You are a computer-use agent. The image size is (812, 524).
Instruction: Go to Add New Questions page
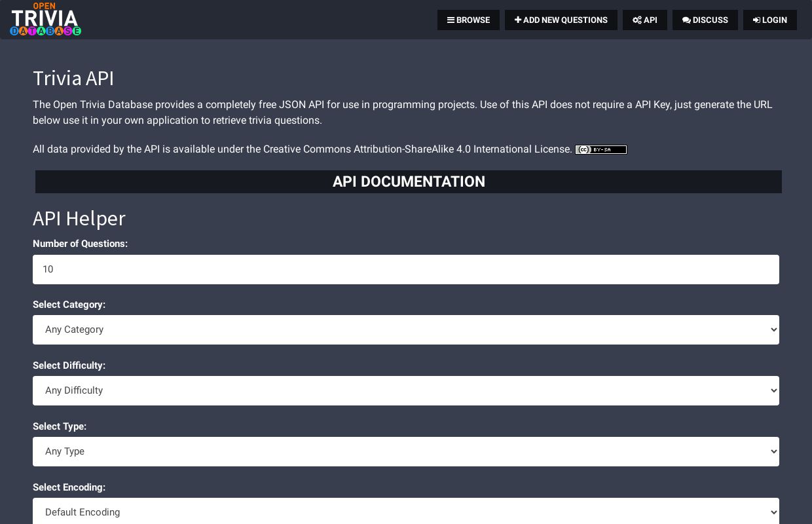pyautogui.click(x=561, y=20)
